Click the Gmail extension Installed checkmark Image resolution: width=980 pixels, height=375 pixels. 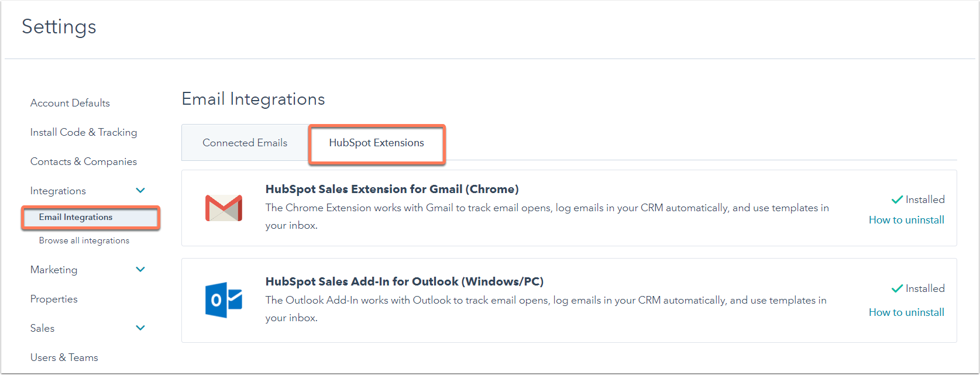tap(897, 199)
